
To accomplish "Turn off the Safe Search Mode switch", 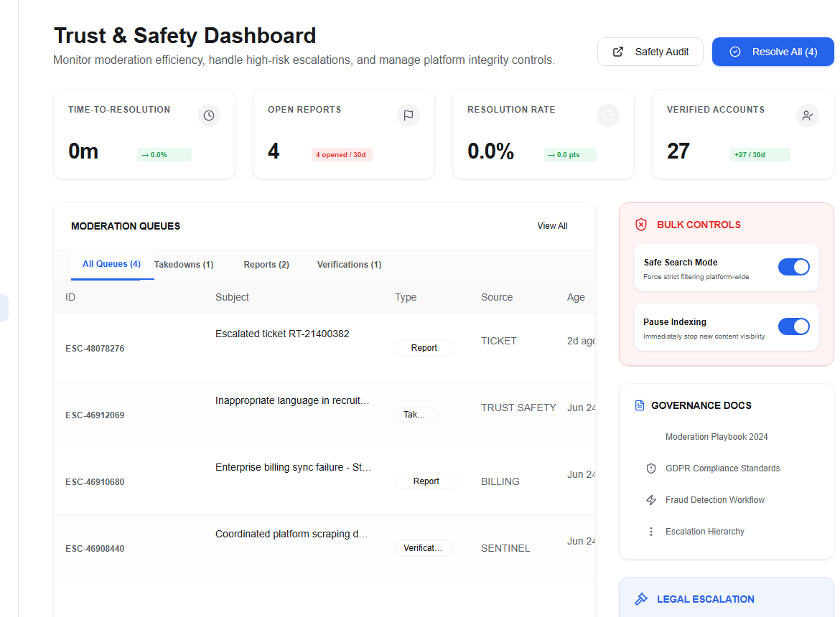I will [x=794, y=267].
